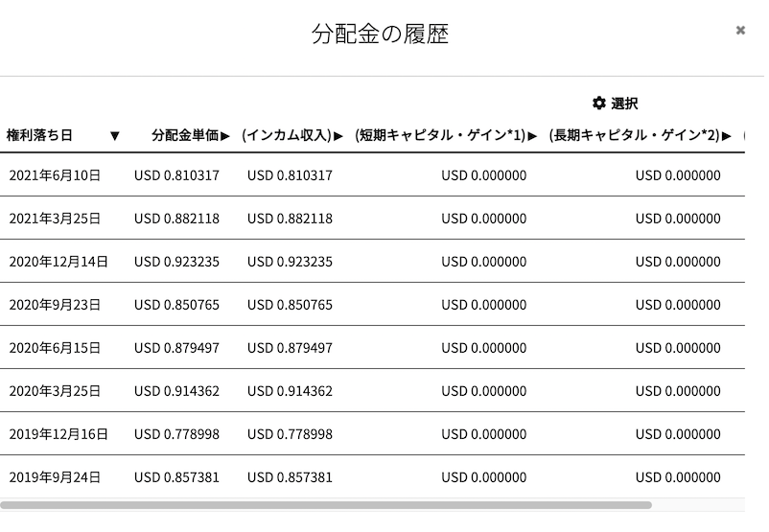The image size is (769, 532).
Task: Click the (インカム収入) header label
Action: [x=288, y=135]
